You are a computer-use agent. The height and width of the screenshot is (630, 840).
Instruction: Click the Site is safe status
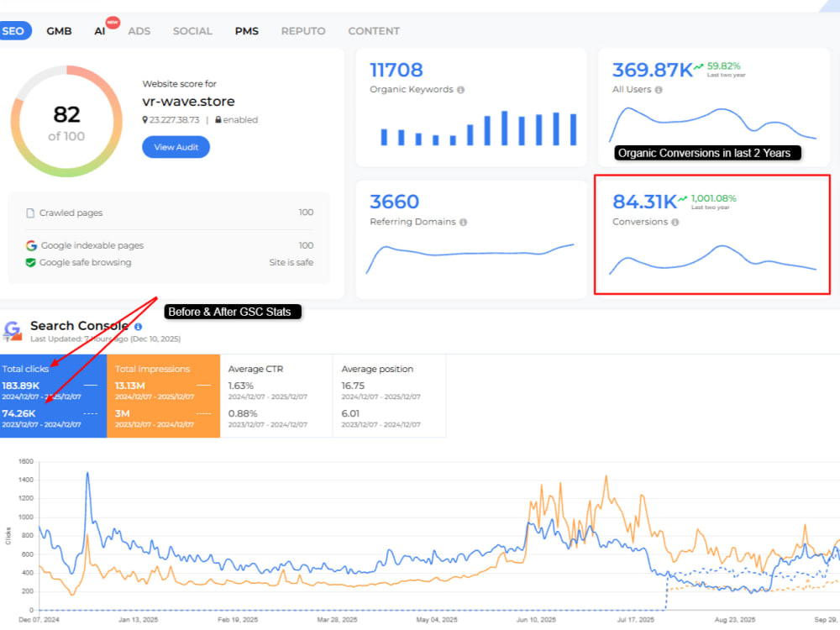coord(291,262)
